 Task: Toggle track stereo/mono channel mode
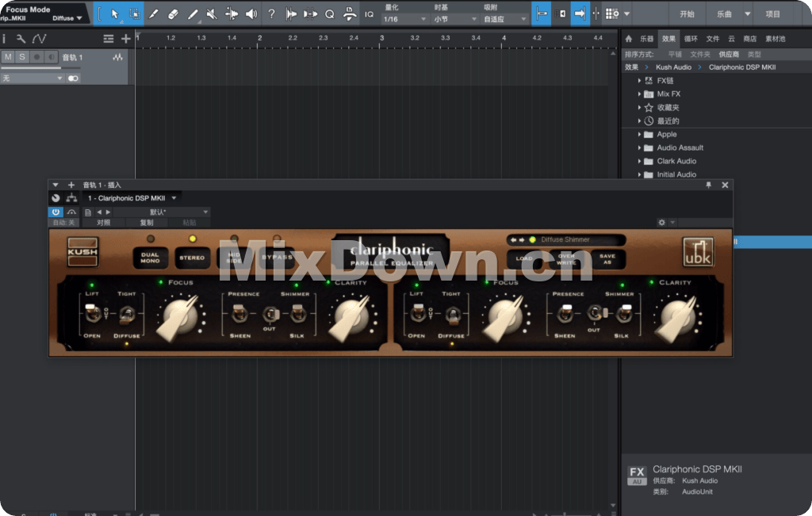coord(73,78)
